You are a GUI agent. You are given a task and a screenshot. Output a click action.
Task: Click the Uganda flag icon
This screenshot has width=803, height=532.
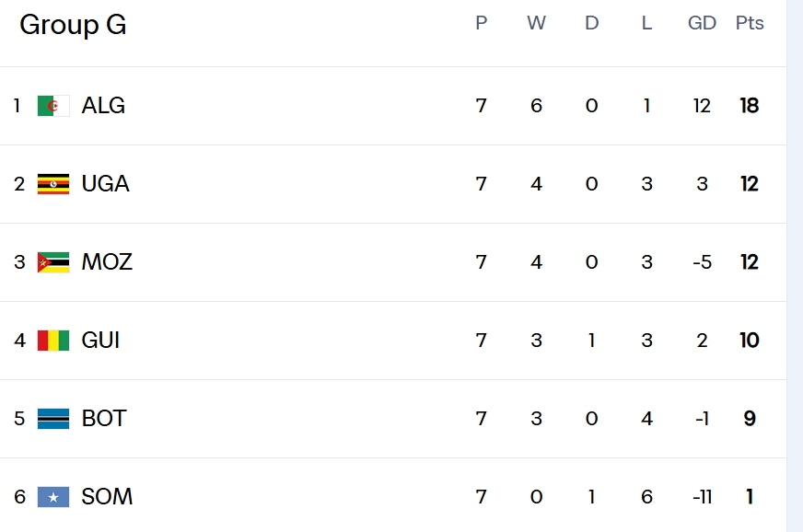coord(52,184)
